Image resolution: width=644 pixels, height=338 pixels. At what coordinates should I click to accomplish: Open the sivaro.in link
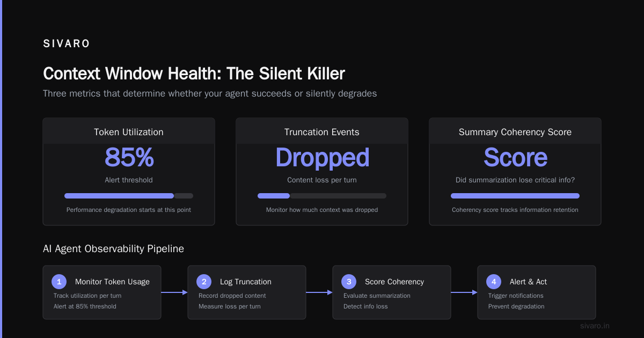595,326
